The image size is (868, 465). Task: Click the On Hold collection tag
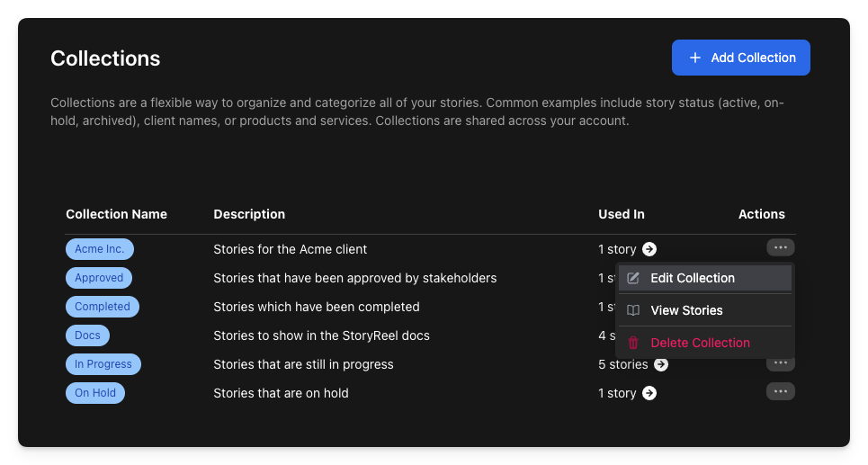point(95,393)
